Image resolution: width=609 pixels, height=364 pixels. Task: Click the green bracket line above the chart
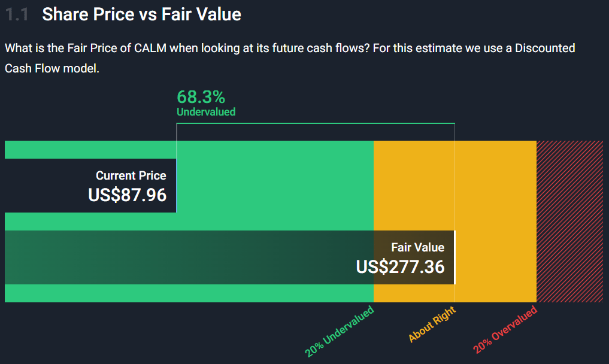click(316, 123)
